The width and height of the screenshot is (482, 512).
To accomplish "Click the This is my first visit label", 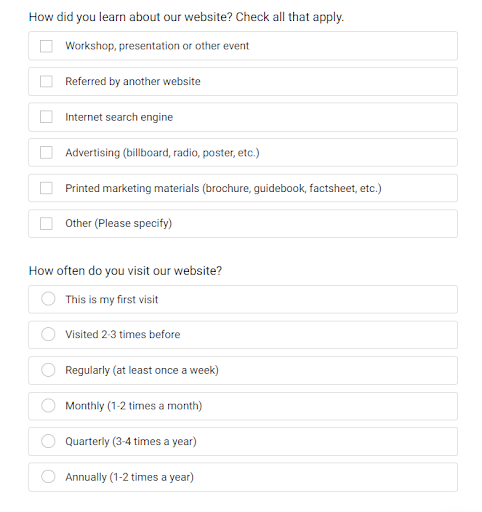I will pos(111,300).
